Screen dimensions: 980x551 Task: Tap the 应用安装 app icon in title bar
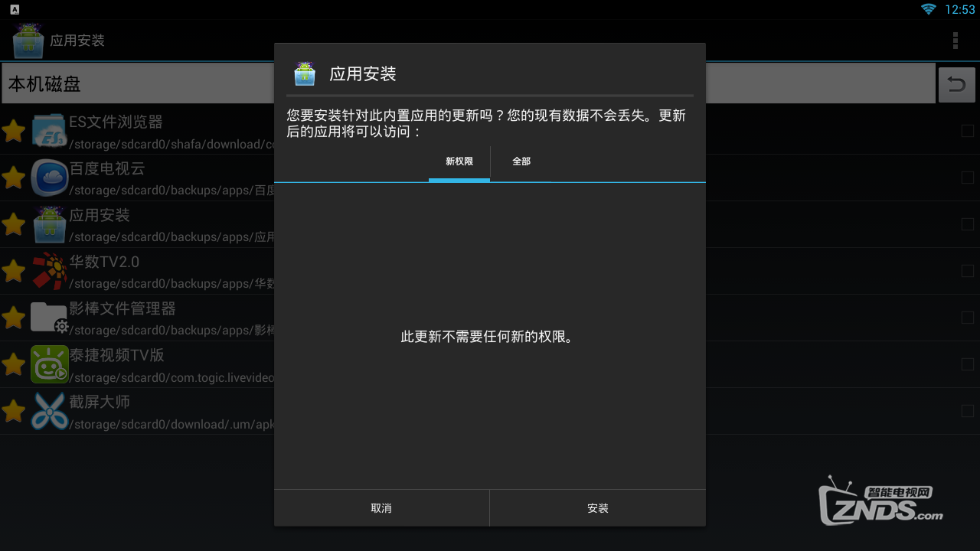(28, 41)
